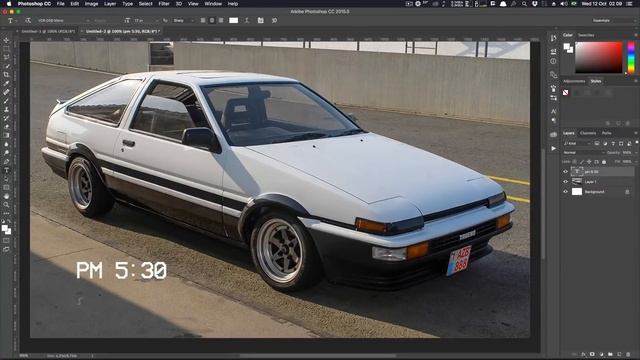Image resolution: width=640 pixels, height=360 pixels.
Task: Hide Layer 1 visibility eye
Action: (565, 182)
